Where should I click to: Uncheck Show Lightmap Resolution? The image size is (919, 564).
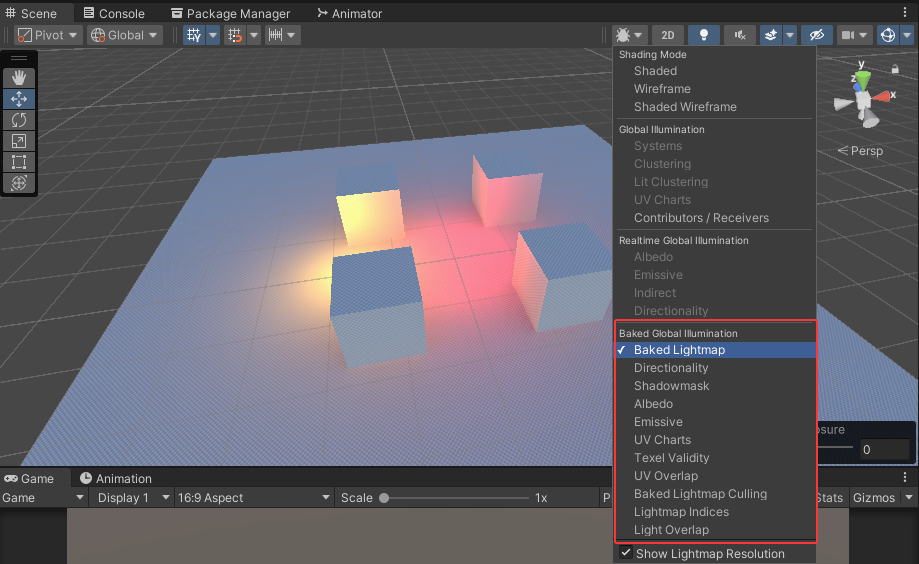point(626,553)
